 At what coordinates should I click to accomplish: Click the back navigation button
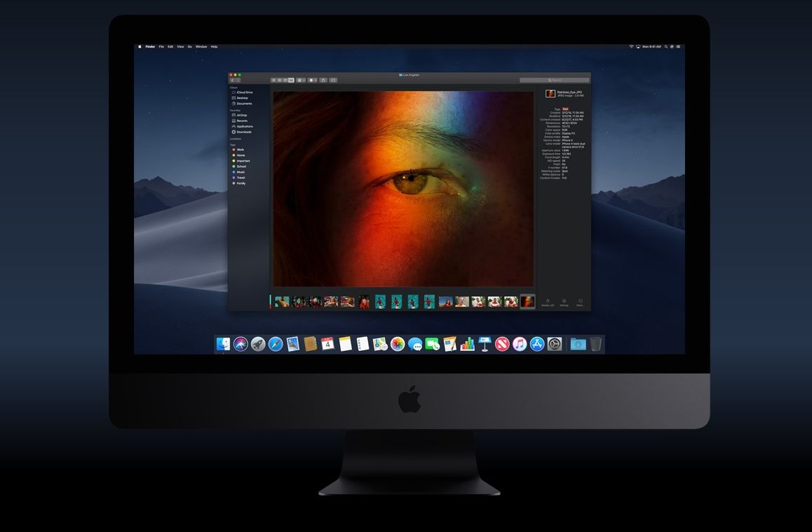coord(232,80)
